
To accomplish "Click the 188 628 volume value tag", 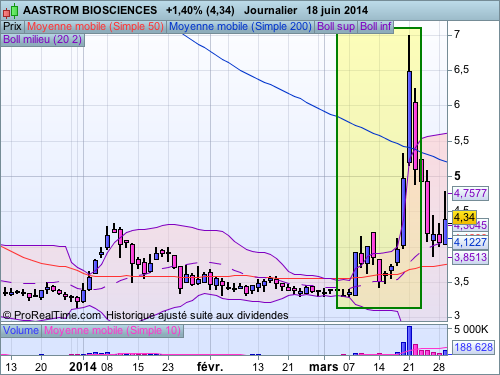I will coord(473,347).
